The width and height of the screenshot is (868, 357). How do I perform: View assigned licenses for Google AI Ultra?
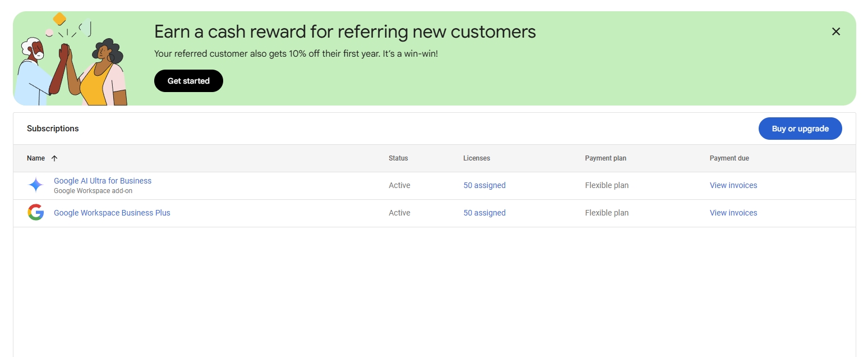[x=484, y=185]
